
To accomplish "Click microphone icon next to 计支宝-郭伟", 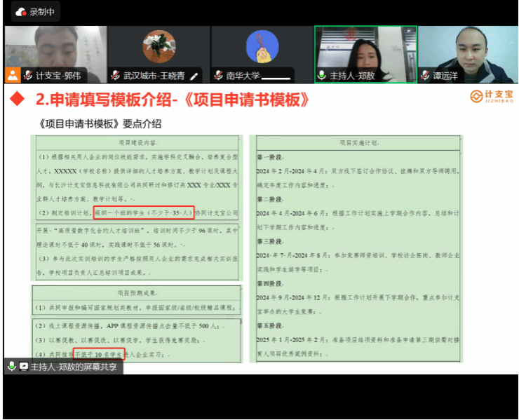I will [x=28, y=75].
